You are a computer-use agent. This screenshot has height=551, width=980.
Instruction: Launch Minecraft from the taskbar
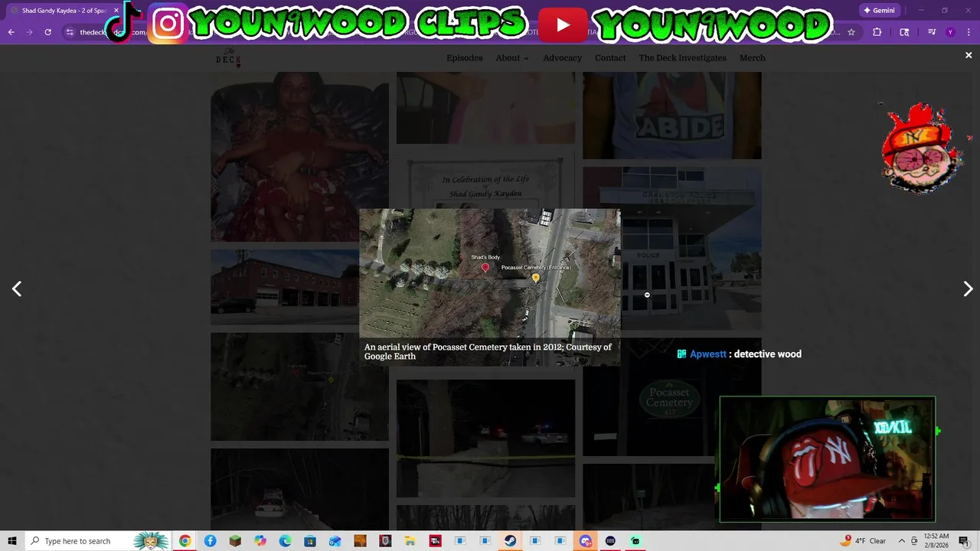pyautogui.click(x=235, y=541)
